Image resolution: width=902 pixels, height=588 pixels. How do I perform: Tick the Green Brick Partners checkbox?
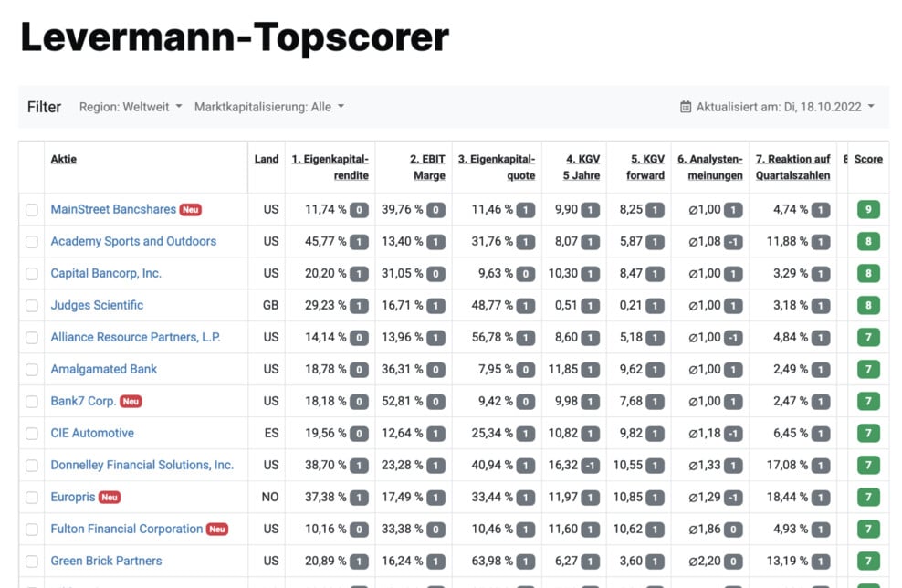(32, 561)
